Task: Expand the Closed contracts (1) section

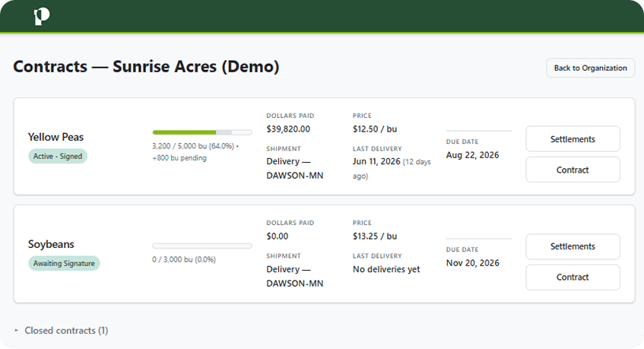Action: click(61, 331)
